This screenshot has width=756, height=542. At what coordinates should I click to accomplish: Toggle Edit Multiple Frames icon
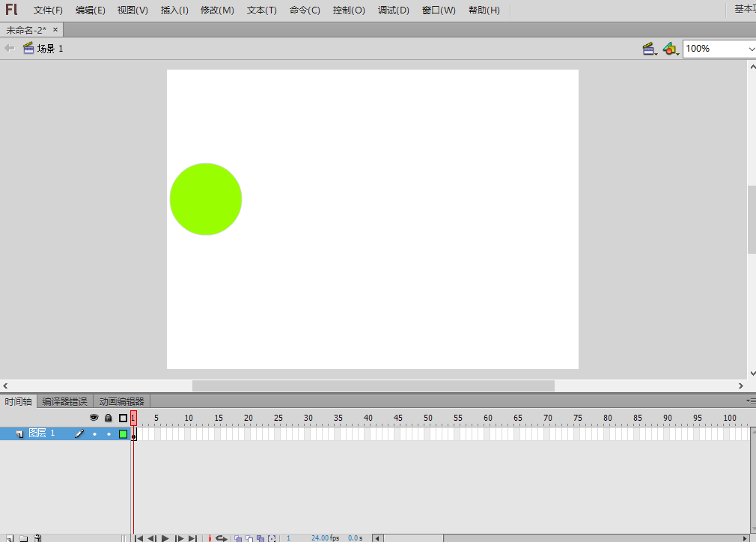(260, 538)
